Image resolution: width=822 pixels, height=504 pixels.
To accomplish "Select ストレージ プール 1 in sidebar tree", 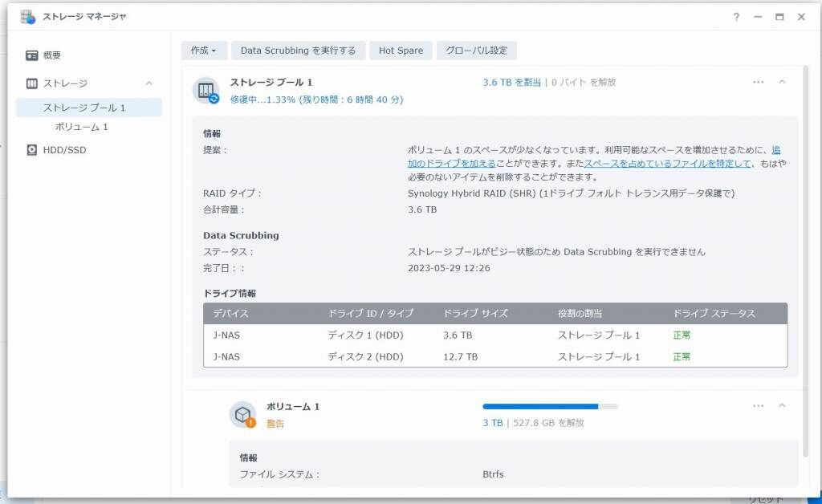I will coord(89,108).
